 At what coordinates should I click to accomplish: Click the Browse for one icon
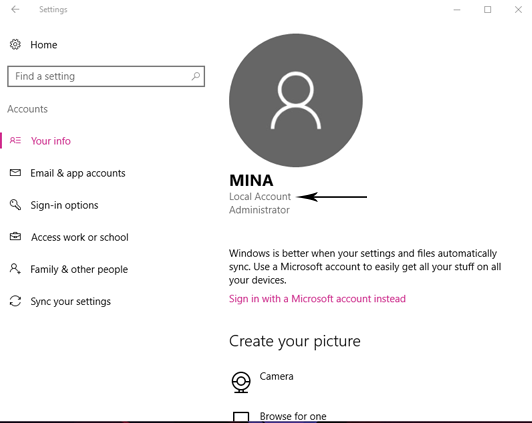click(x=241, y=417)
